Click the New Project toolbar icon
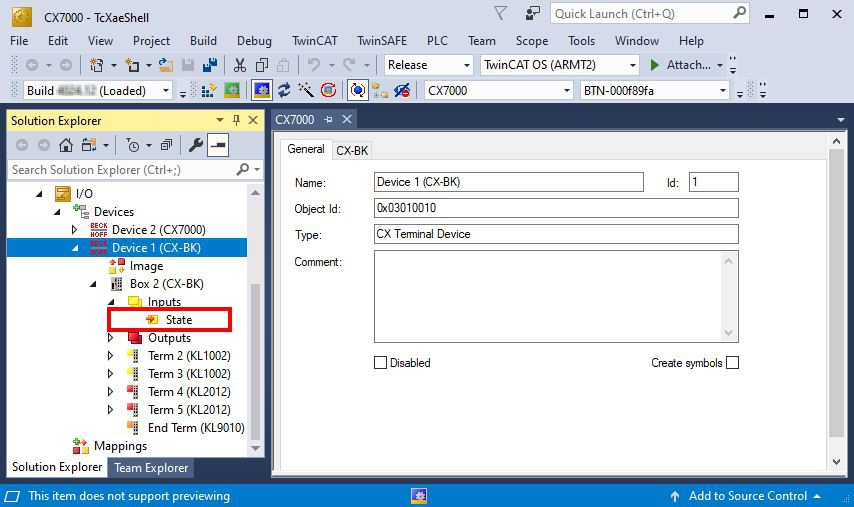 click(x=97, y=65)
